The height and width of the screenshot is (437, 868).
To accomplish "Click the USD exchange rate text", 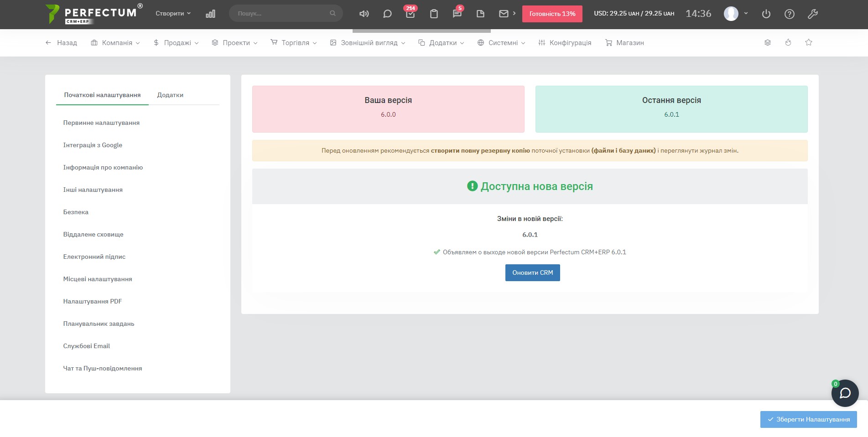I will tap(634, 13).
